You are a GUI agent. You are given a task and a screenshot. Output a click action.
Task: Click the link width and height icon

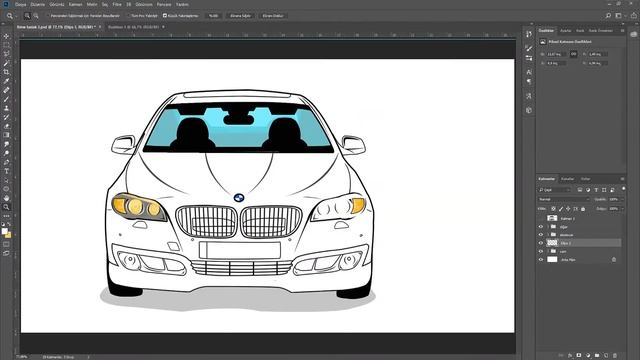(573, 54)
